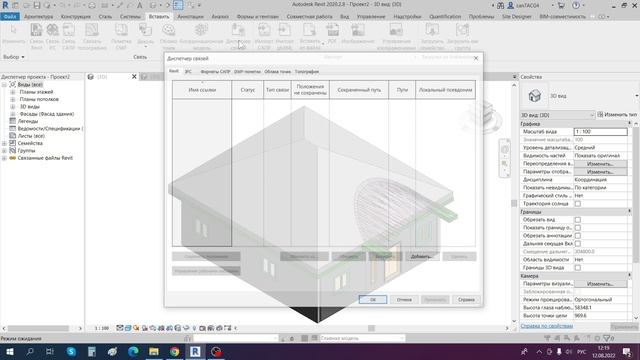
Task: Open the Справка по свойствам link
Action: [547, 326]
